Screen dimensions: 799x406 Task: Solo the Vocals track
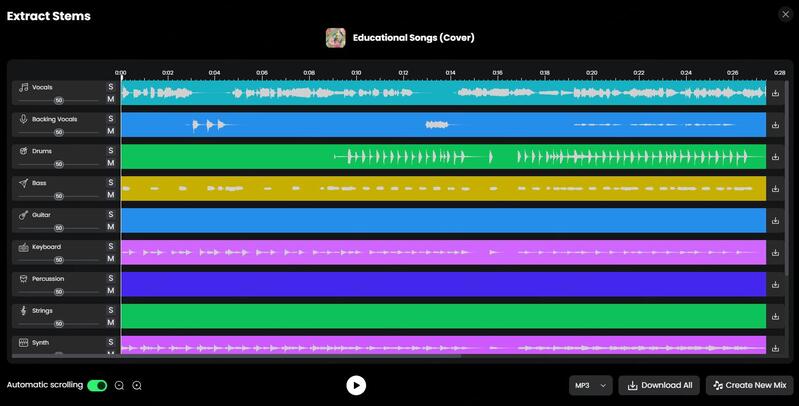[111, 87]
